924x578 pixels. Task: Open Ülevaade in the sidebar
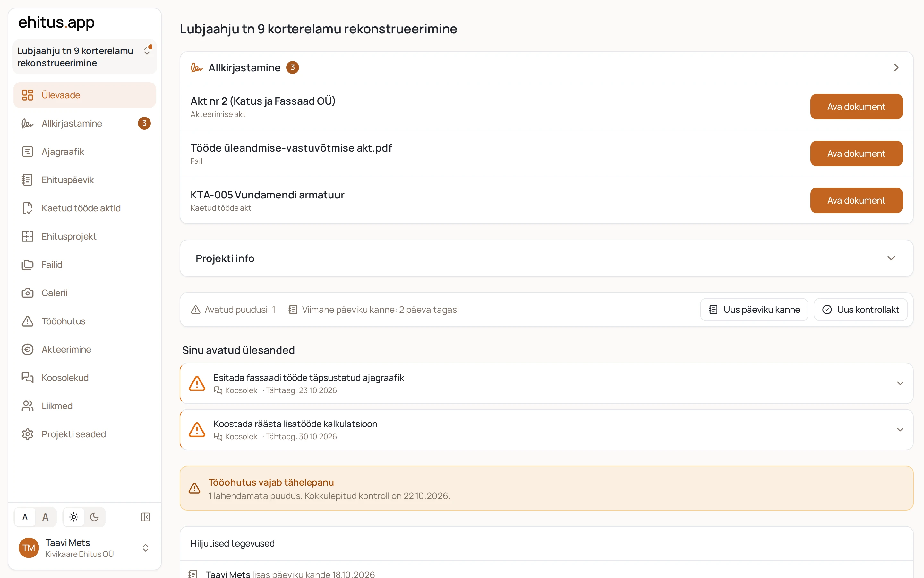84,95
